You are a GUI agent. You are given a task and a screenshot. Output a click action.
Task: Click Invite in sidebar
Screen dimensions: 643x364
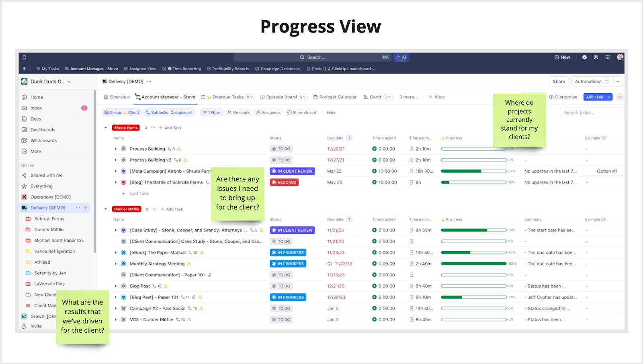[36, 326]
